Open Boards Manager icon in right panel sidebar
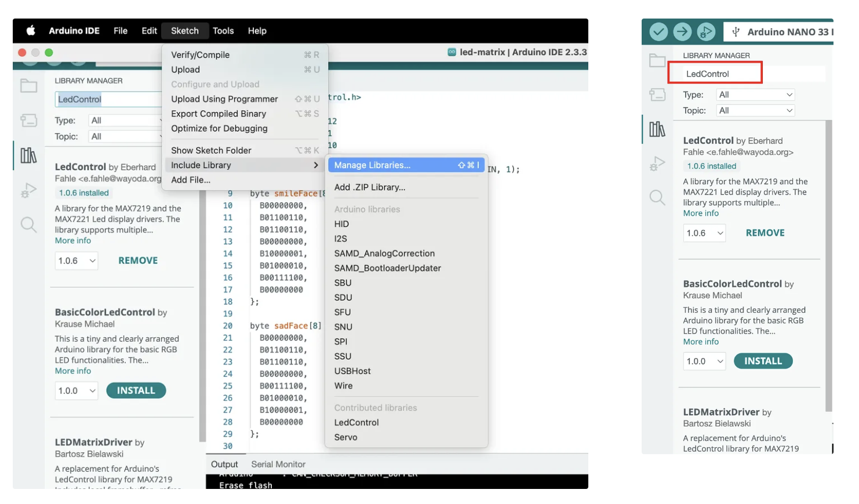Screen dimensions: 859x504 [657, 94]
